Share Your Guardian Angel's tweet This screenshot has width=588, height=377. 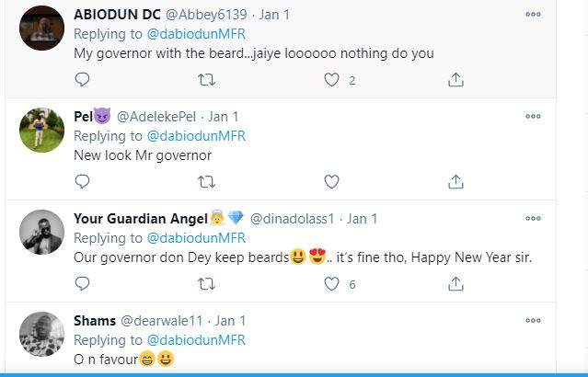point(455,284)
